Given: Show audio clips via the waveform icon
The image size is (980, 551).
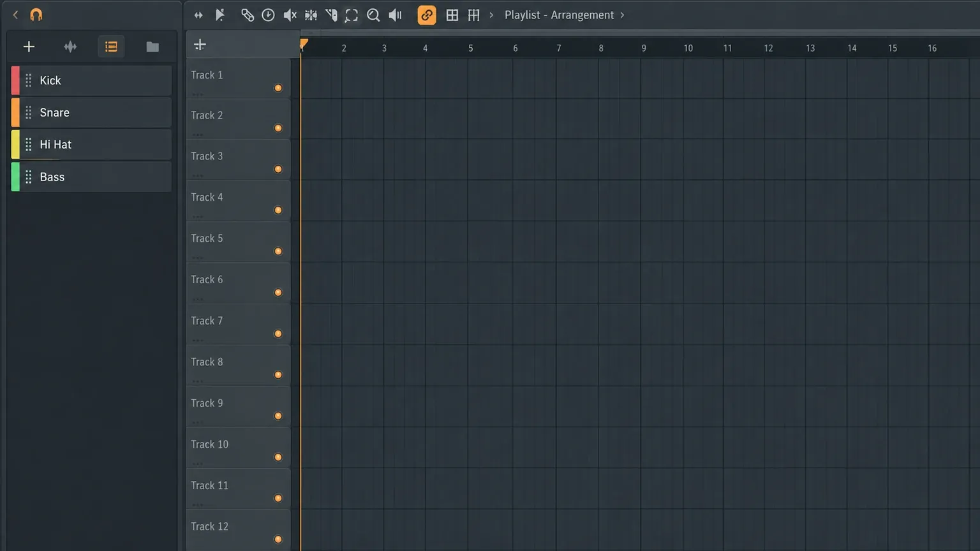Looking at the screenshot, I should pyautogui.click(x=70, y=47).
